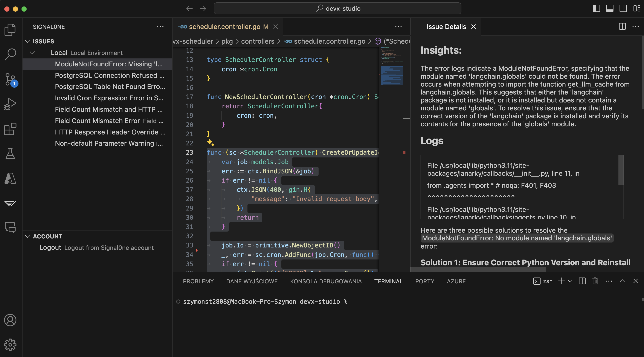Open the Azure icon in activity bar

tap(10, 178)
